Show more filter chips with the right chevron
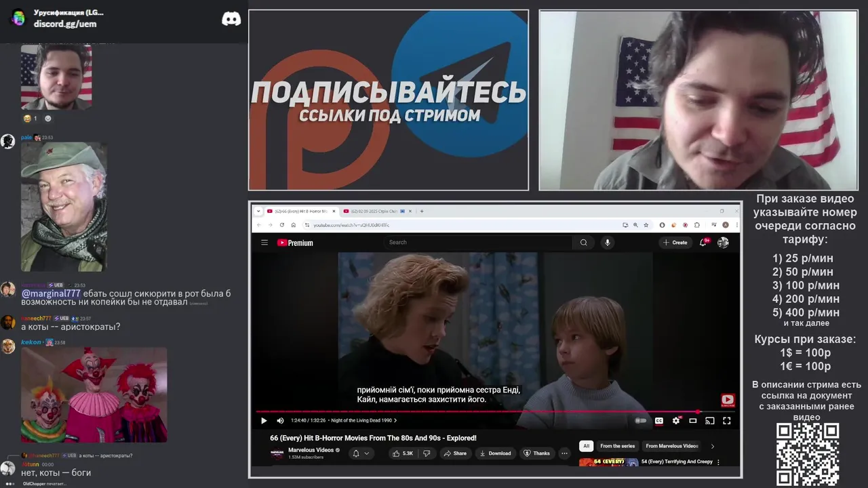 (x=712, y=446)
